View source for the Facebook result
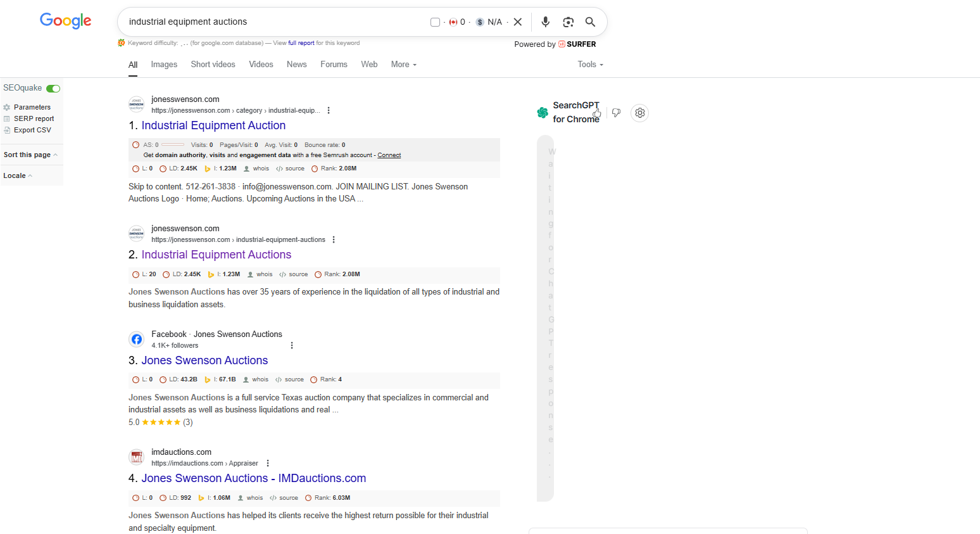The image size is (980, 534). click(294, 379)
